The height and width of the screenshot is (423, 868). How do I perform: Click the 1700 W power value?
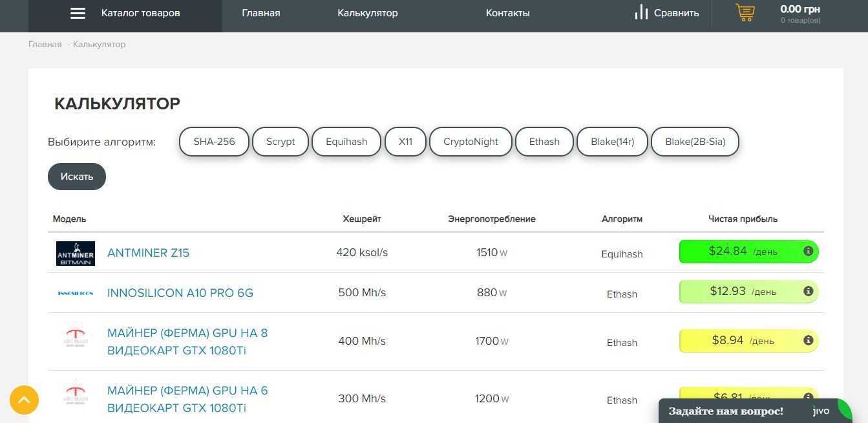point(492,341)
